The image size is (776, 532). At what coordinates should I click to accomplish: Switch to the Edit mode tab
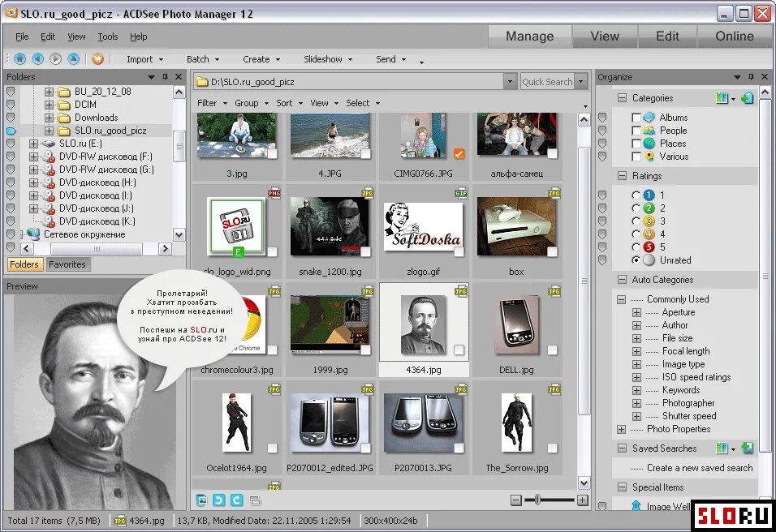click(x=667, y=36)
